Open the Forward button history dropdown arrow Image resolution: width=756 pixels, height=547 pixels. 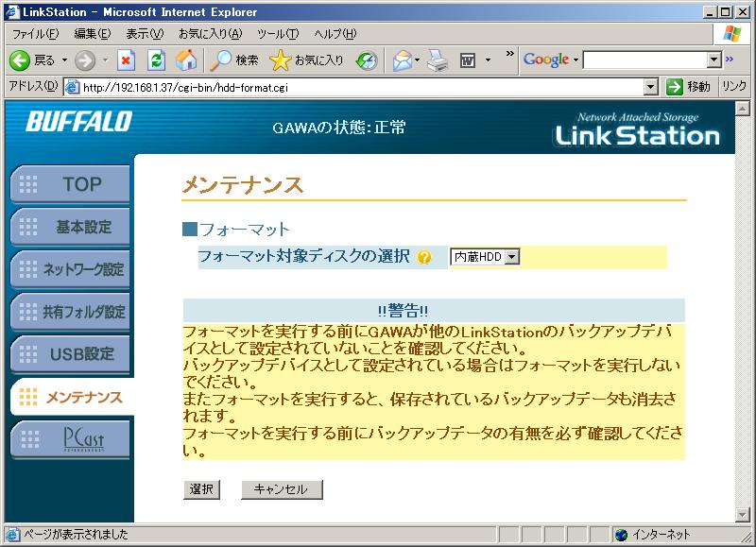pyautogui.click(x=105, y=60)
